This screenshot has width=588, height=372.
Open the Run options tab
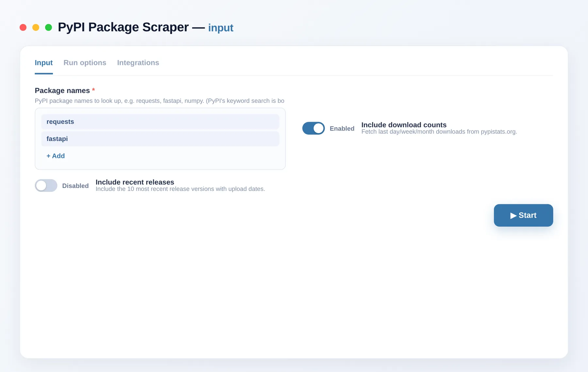click(85, 63)
